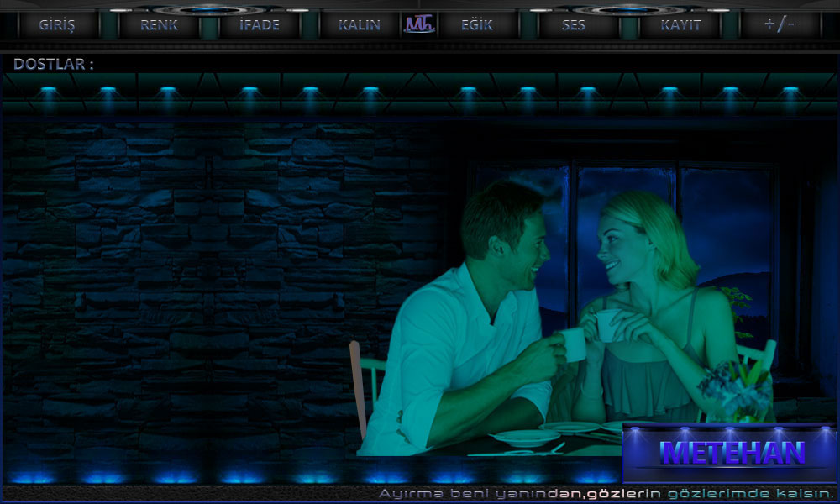Toggle KALIN bold text
Screen dimensions: 840x504
point(360,24)
